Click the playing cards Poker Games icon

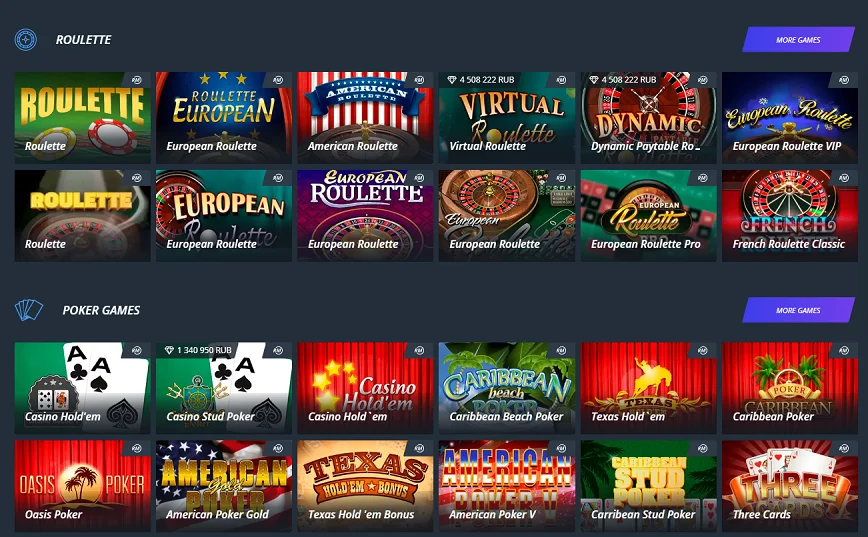29,310
